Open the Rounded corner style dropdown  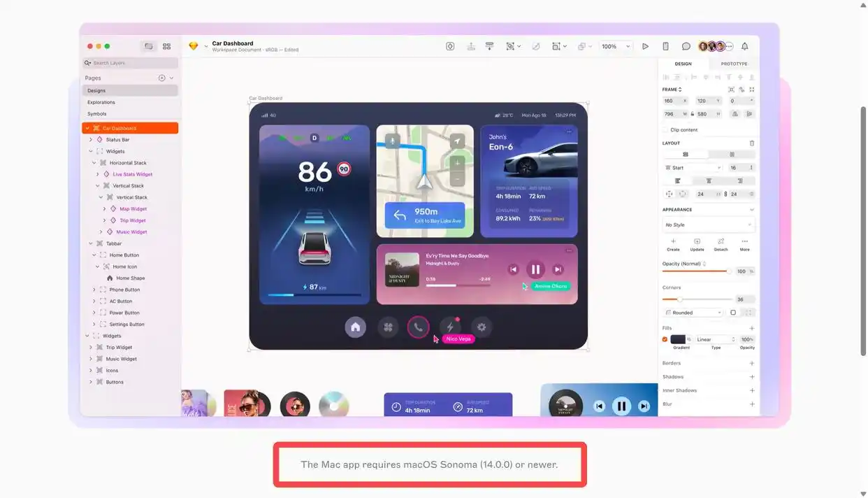coord(693,313)
